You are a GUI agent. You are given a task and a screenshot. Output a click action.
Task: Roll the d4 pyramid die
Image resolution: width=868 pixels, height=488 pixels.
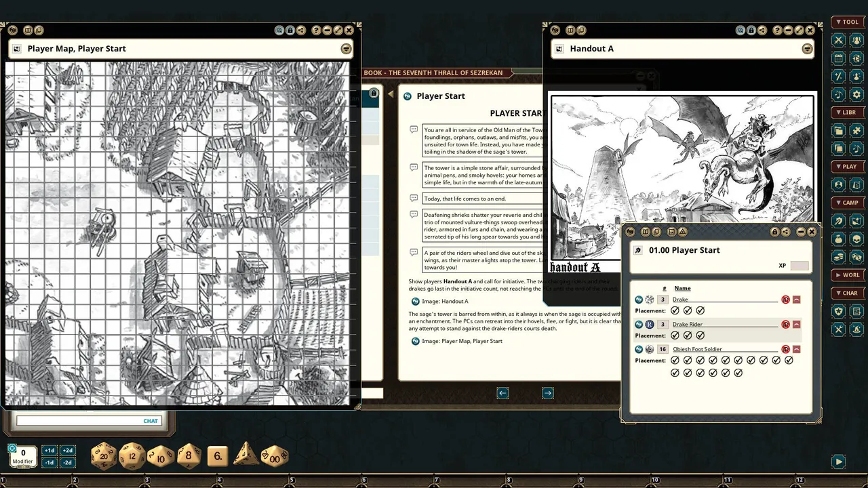[x=246, y=454]
